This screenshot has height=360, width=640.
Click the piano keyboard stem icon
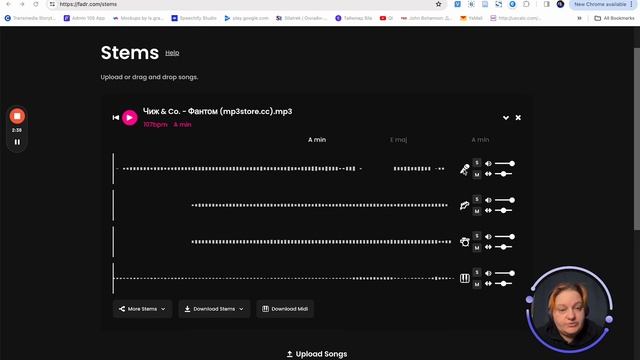pos(464,278)
